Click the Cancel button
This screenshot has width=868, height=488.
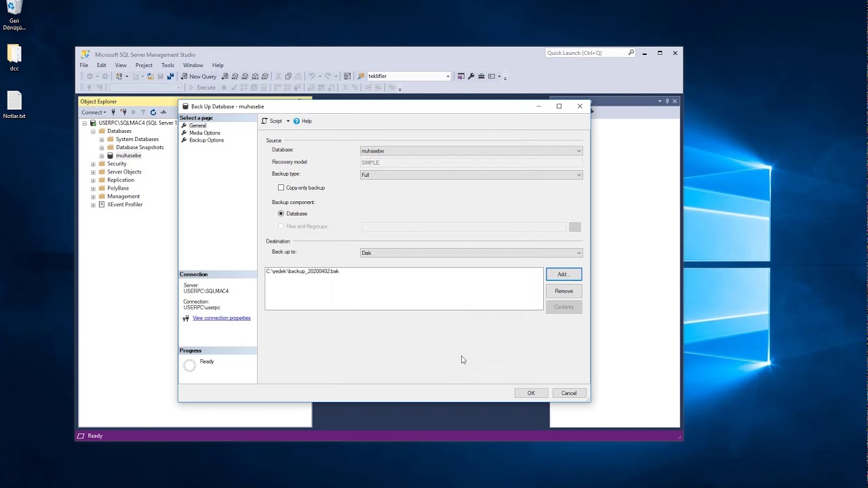tap(569, 393)
